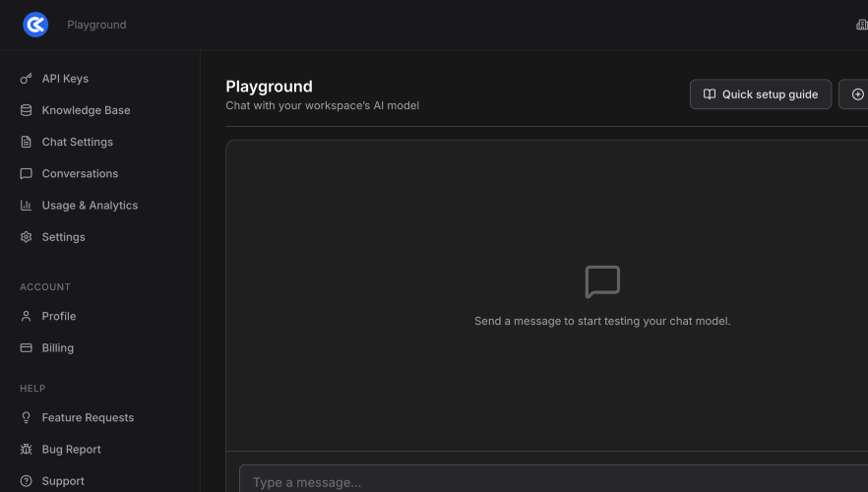Click the blue app logo in header
Image resolution: width=868 pixels, height=492 pixels.
[35, 25]
